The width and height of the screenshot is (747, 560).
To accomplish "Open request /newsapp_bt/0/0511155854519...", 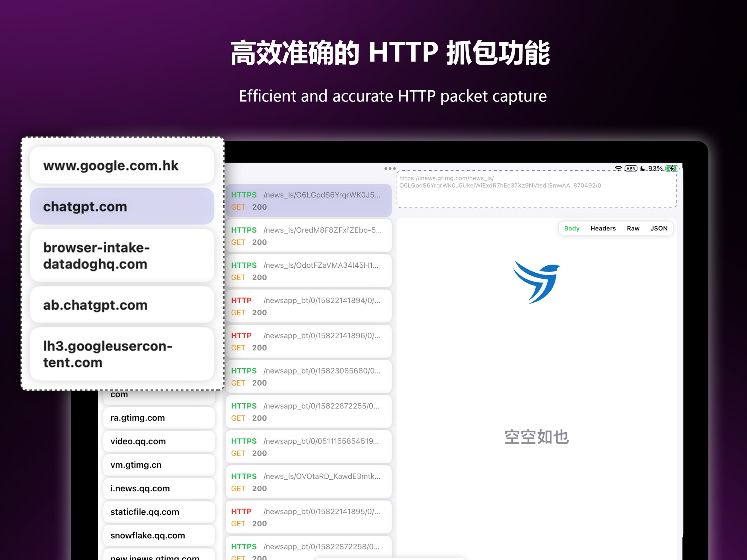I will pyautogui.click(x=308, y=447).
